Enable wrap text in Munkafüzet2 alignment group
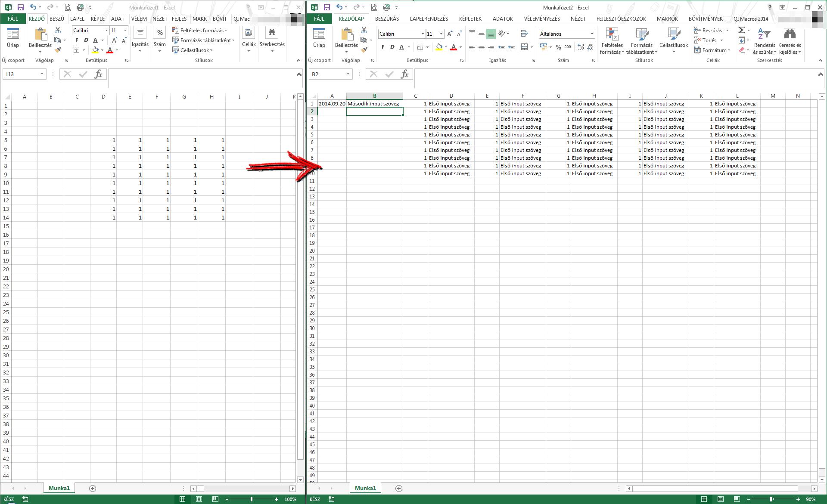 pos(524,34)
